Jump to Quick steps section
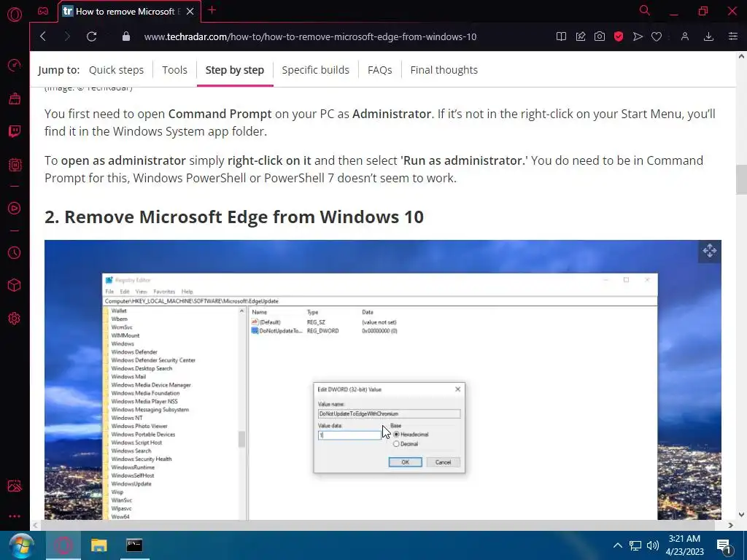The image size is (747, 560). coord(116,70)
